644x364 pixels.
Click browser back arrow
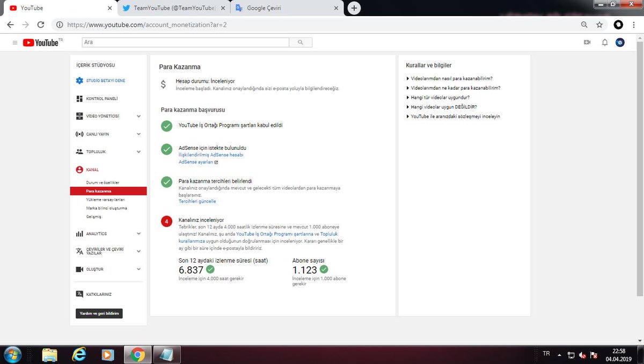coord(10,25)
